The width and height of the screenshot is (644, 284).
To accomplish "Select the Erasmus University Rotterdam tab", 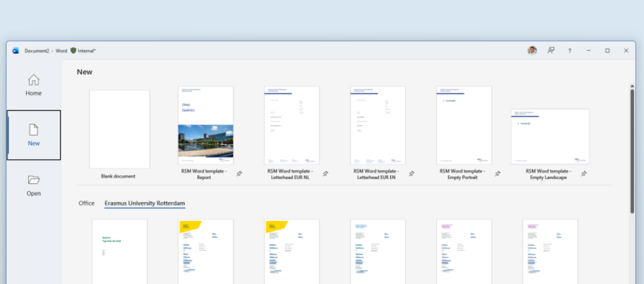I will [144, 203].
